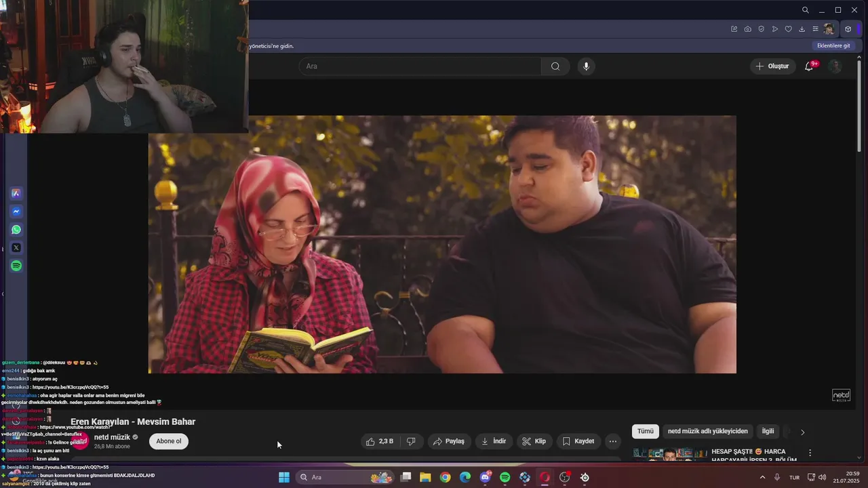Viewport: 868px width, 488px height.
Task: Open Google Chrome from taskbar
Action: [445, 477]
